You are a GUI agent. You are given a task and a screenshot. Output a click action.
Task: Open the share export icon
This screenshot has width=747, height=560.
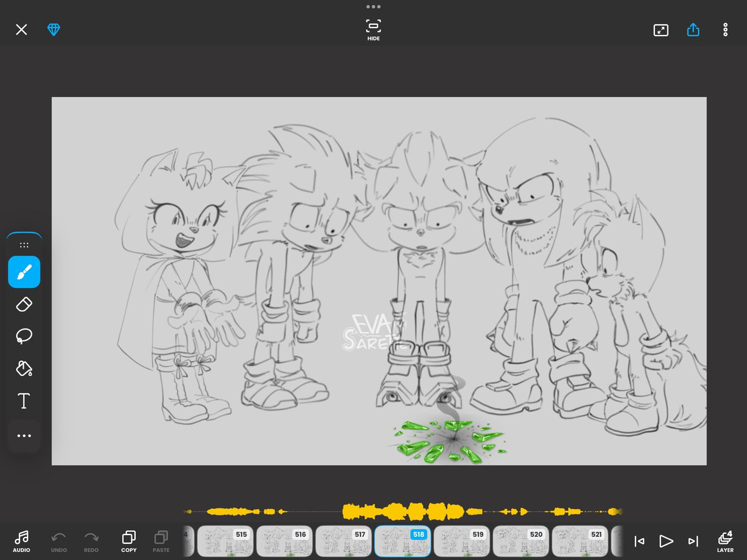[693, 30]
